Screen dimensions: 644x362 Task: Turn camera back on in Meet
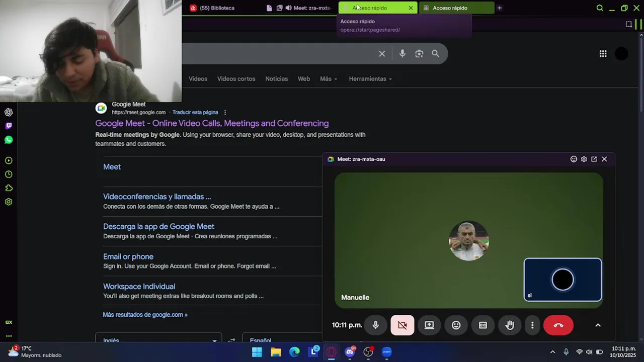403,325
